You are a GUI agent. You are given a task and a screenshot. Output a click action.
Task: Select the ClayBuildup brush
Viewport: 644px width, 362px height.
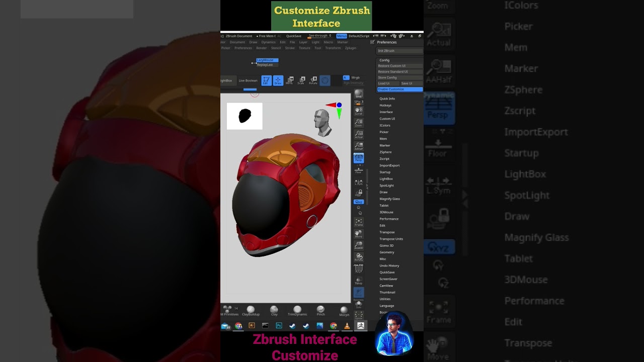tap(251, 311)
